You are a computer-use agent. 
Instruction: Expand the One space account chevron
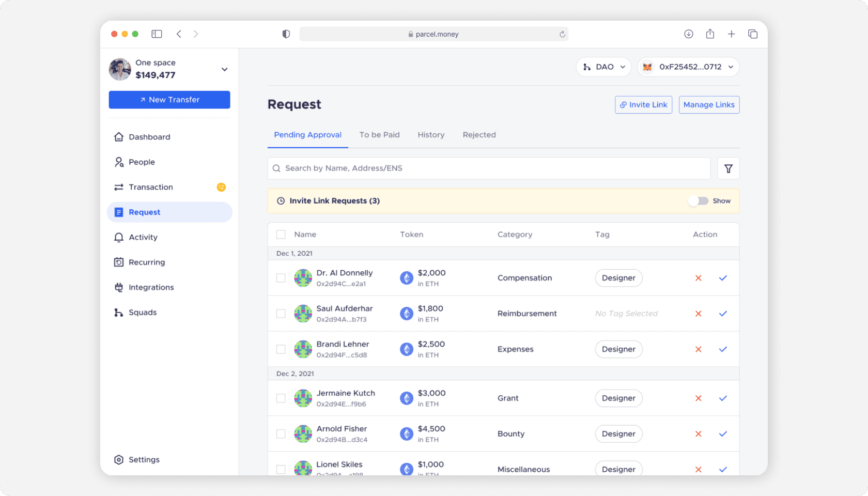(224, 69)
